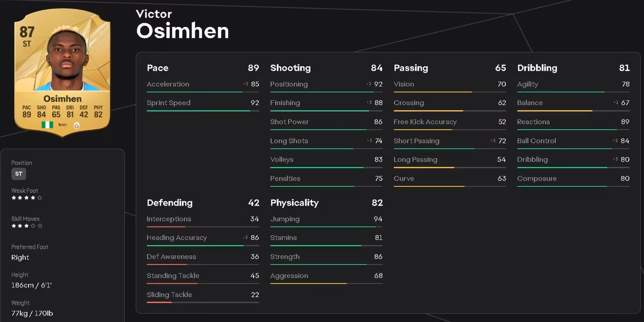This screenshot has width=644, height=322.
Task: Collapse the Dribbling 81 section header
Action: (573, 68)
